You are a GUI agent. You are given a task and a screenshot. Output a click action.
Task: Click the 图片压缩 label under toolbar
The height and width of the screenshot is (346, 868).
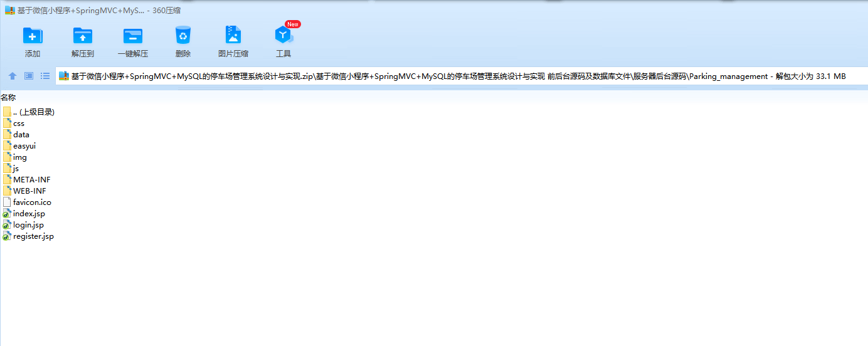233,54
